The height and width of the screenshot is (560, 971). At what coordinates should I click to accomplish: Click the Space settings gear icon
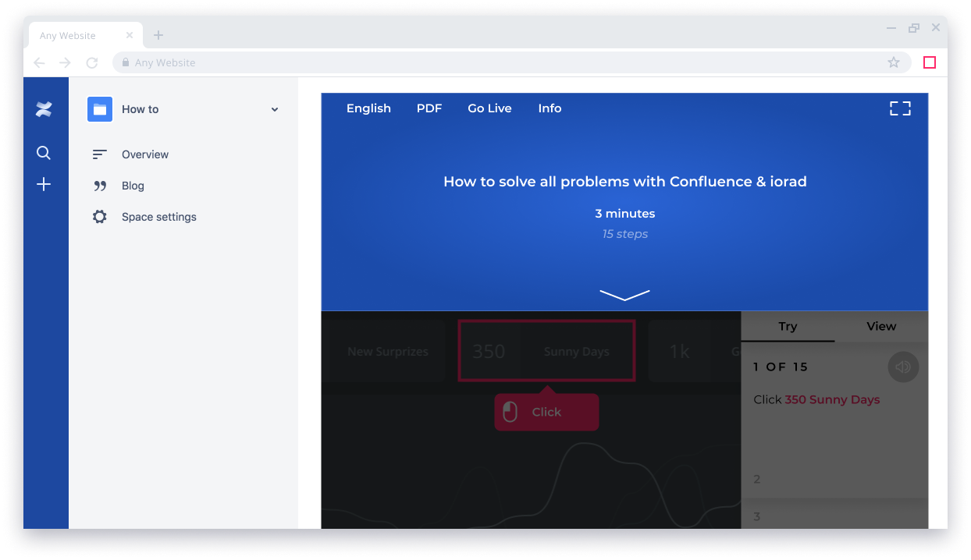click(x=100, y=217)
